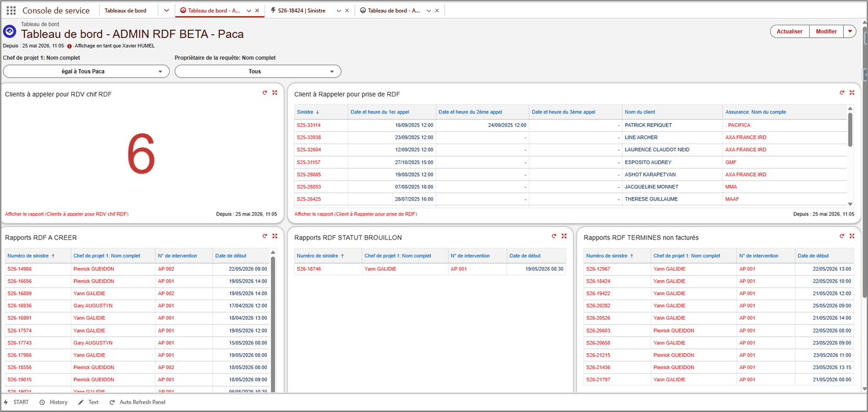The image size is (868, 412).
Task: Open Afficher le rapport for Client à Rappeler
Action: pos(355,214)
